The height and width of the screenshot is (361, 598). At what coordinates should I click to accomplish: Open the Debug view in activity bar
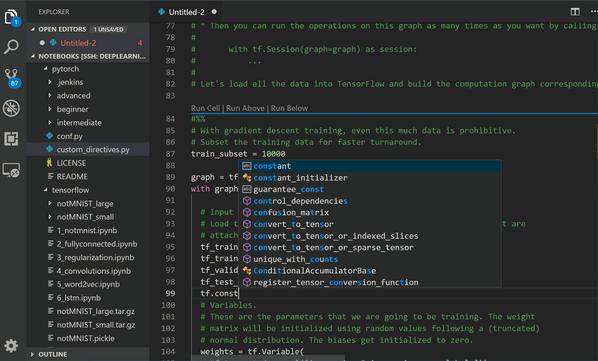(11, 108)
